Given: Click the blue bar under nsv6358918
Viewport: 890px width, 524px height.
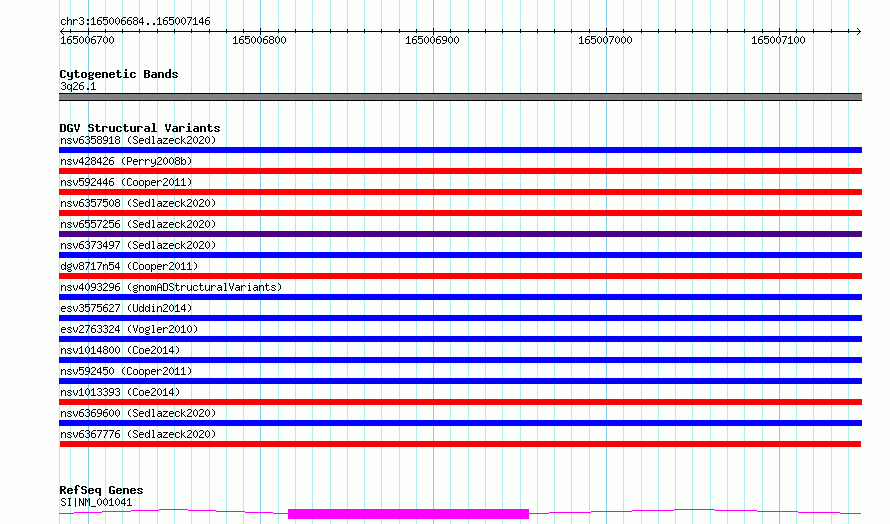Looking at the screenshot, I should pos(460,150).
